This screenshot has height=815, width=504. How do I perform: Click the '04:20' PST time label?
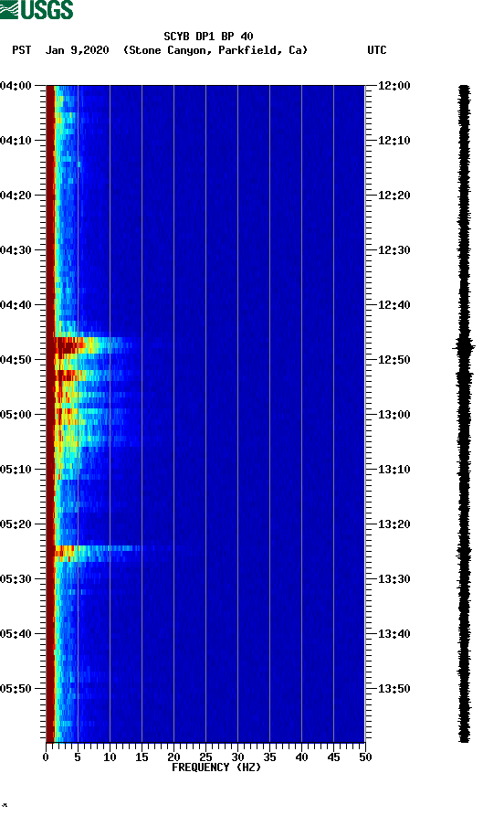(16, 196)
